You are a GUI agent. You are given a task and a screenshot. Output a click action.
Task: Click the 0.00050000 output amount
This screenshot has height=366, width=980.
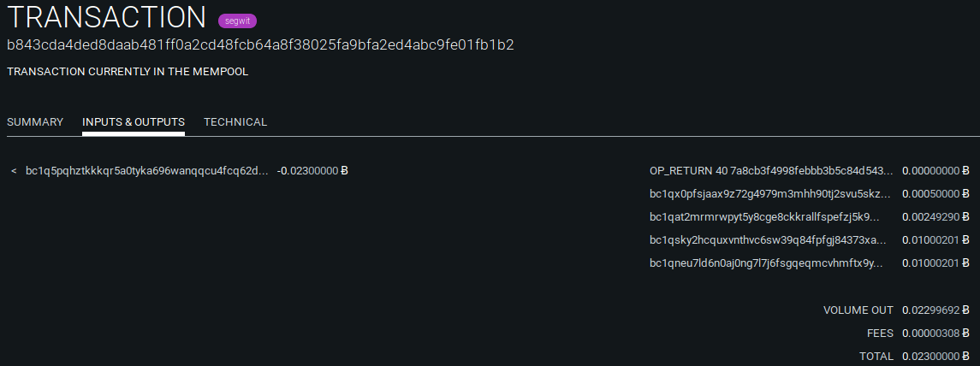[x=935, y=193]
